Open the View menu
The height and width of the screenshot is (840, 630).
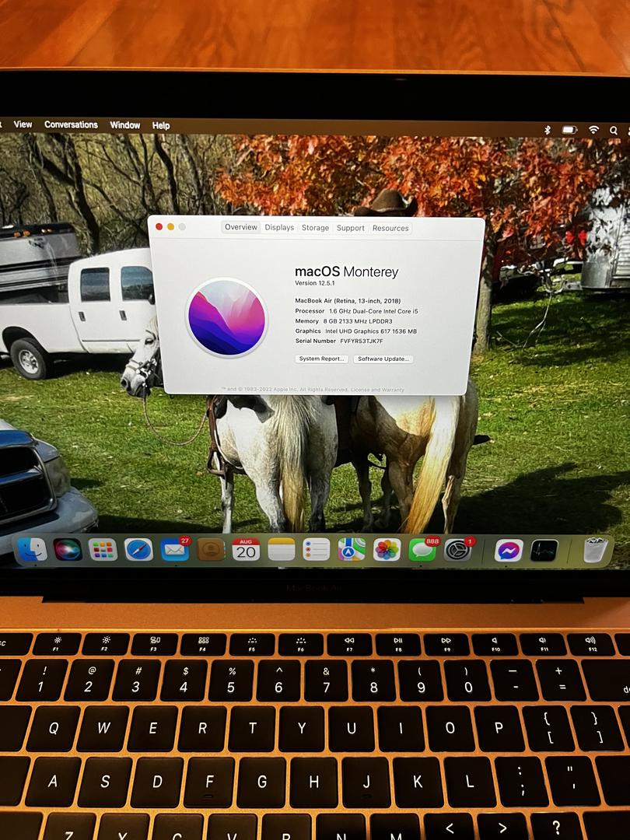point(23,124)
